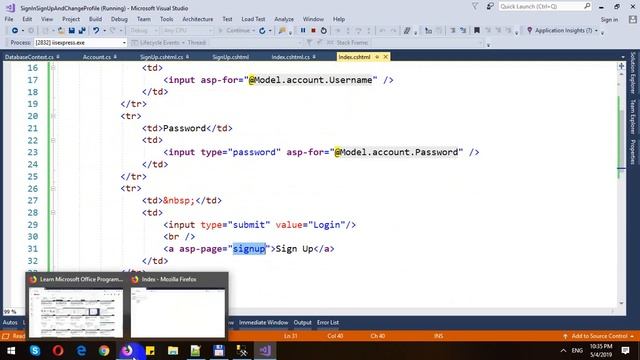
Task: Click the bookmark toolbar icon
Action: (477, 30)
